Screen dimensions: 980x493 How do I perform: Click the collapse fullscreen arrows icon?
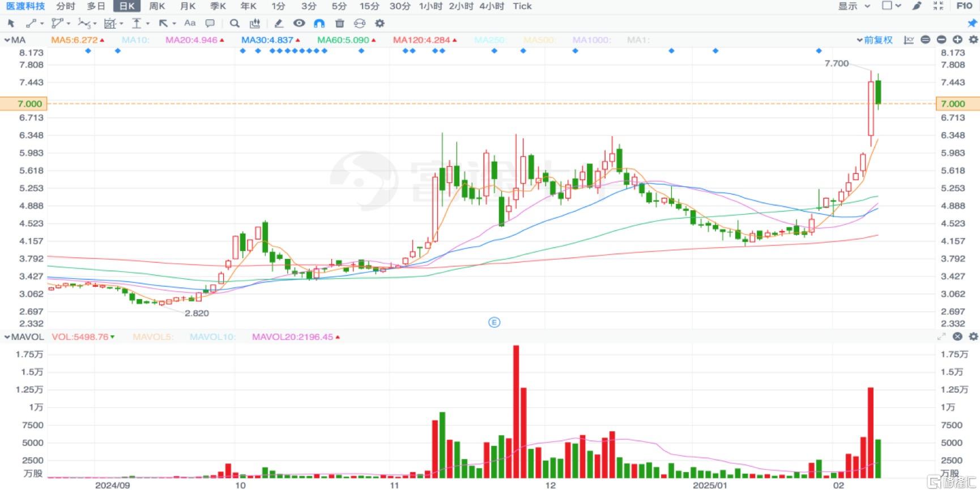coord(939,6)
